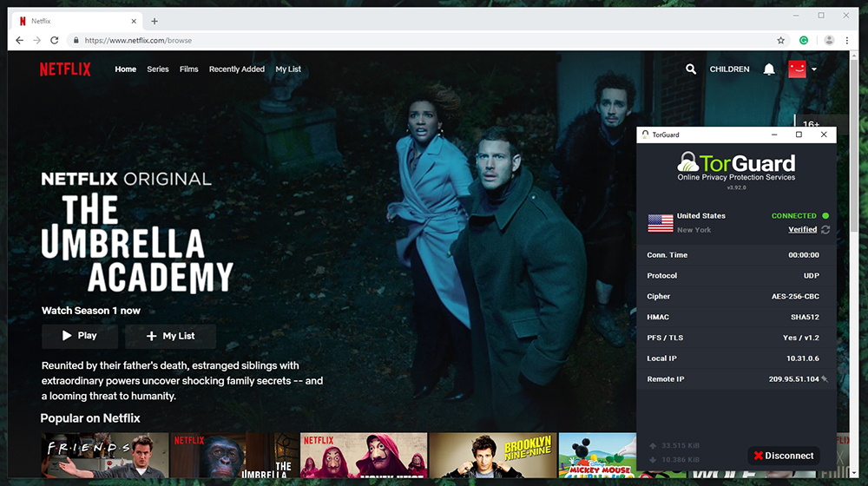
Task: Minimize the TorGuard window
Action: coord(774,135)
